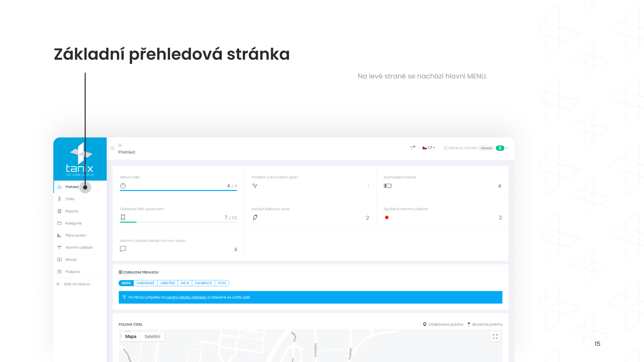Open the Alarmní události sidebar item
The height and width of the screenshot is (362, 644).
click(79, 247)
